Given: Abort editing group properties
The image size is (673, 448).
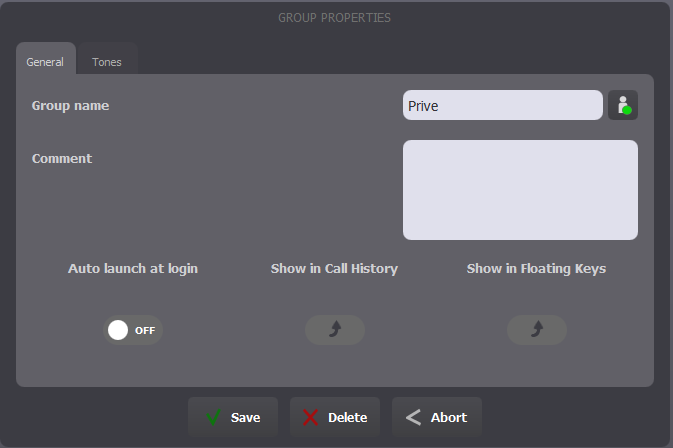Looking at the screenshot, I should pos(437,417).
